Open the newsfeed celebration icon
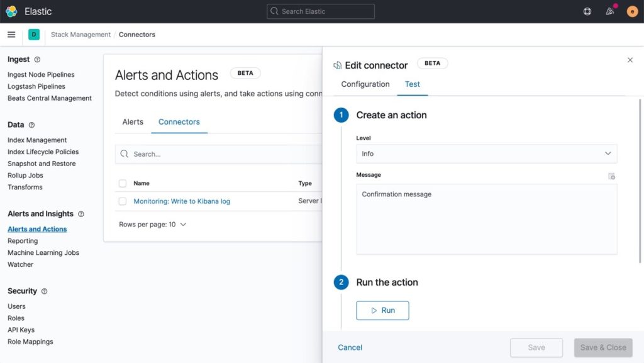This screenshot has width=644, height=363. pyautogui.click(x=610, y=11)
